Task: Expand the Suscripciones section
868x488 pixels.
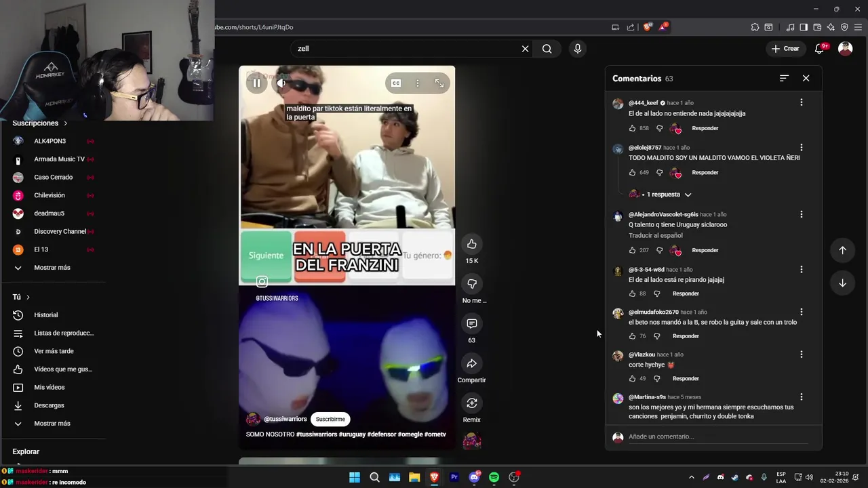Action: tap(40, 123)
